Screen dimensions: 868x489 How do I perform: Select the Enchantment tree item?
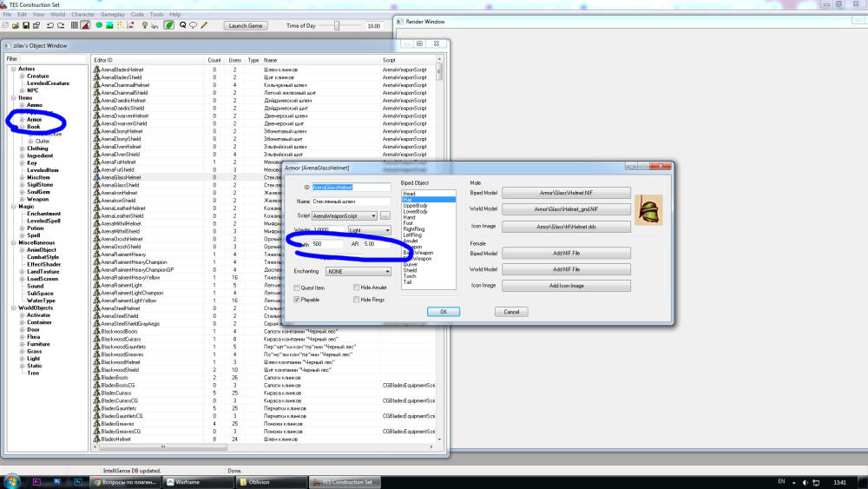tap(43, 213)
